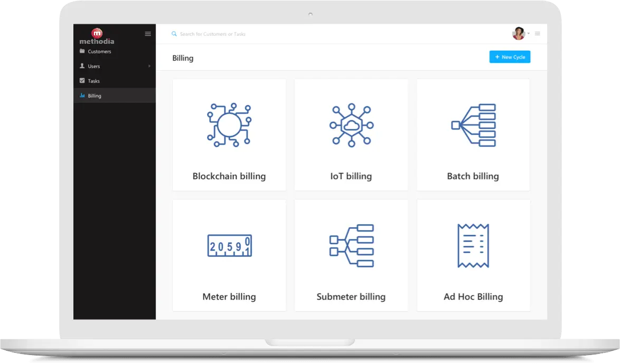The height and width of the screenshot is (364, 620).
Task: Click the Billing page heading
Action: pos(183,58)
